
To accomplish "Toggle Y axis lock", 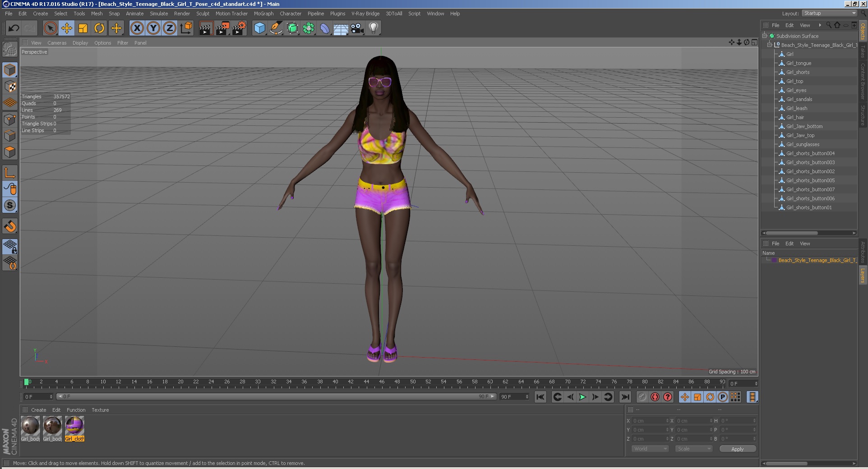I will 153,28.
